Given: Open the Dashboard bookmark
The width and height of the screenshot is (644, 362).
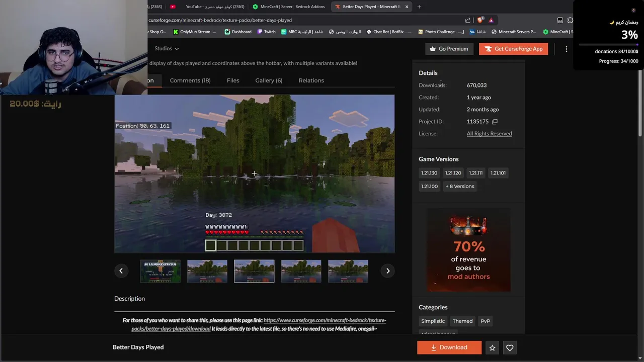Looking at the screenshot, I should pos(238,32).
